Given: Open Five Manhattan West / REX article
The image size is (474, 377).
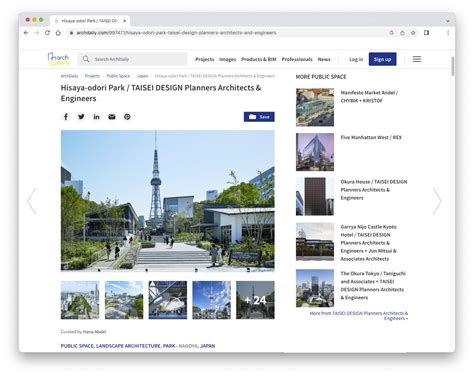Looking at the screenshot, I should (371, 137).
